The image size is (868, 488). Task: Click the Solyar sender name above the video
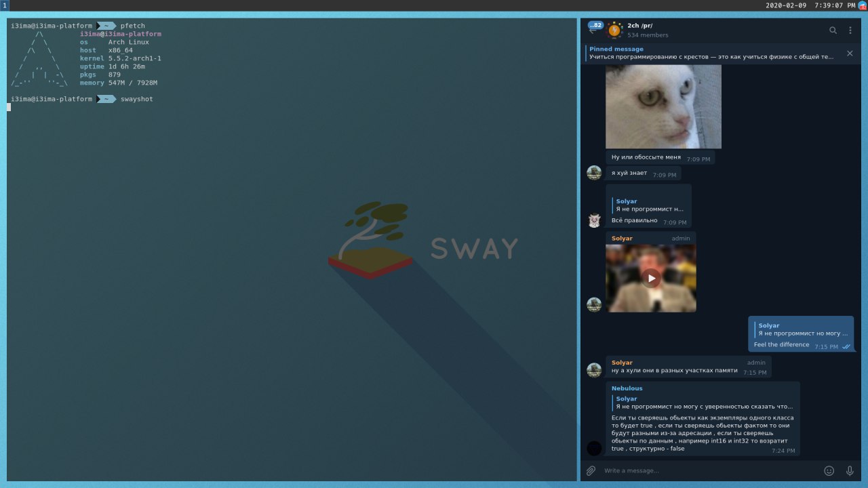point(622,239)
